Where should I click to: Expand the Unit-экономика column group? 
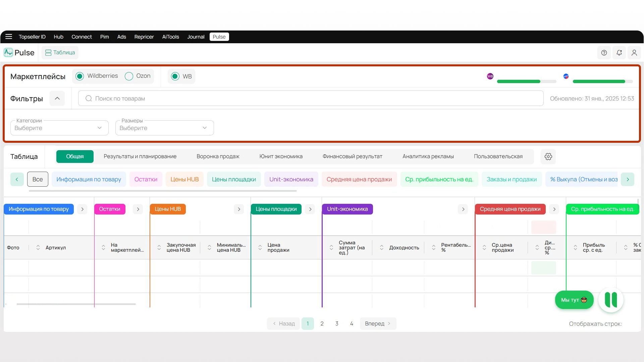click(463, 209)
